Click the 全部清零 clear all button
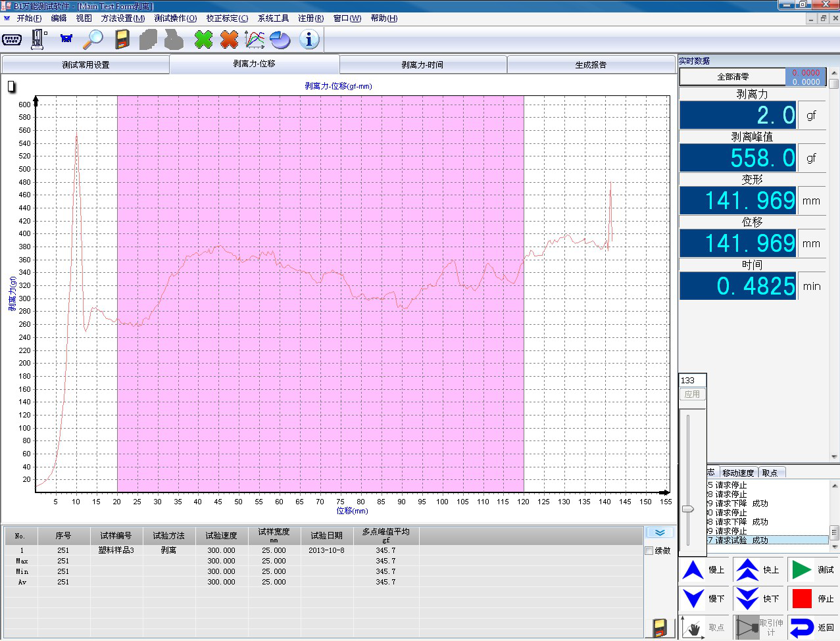Screen dimensions: 840x641 click(x=733, y=77)
